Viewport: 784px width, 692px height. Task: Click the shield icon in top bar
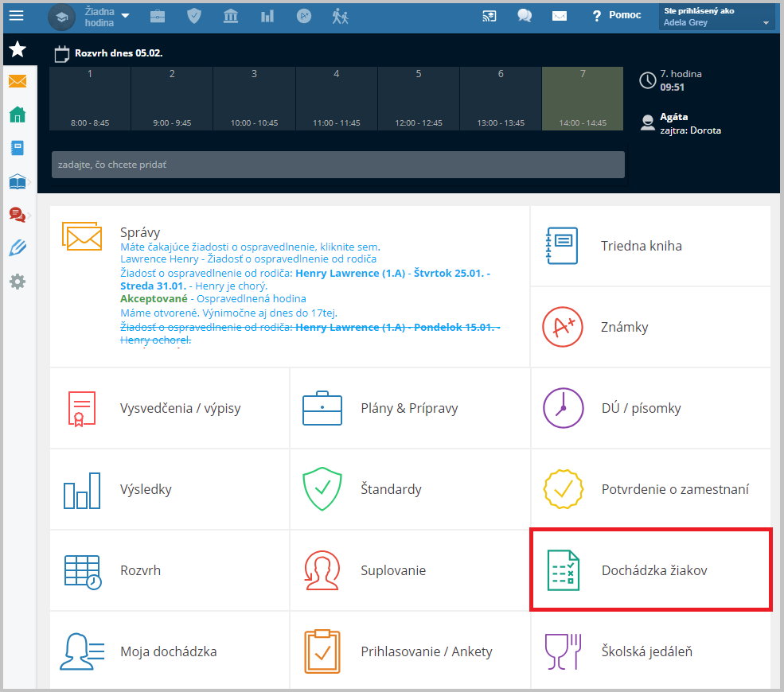tap(194, 17)
